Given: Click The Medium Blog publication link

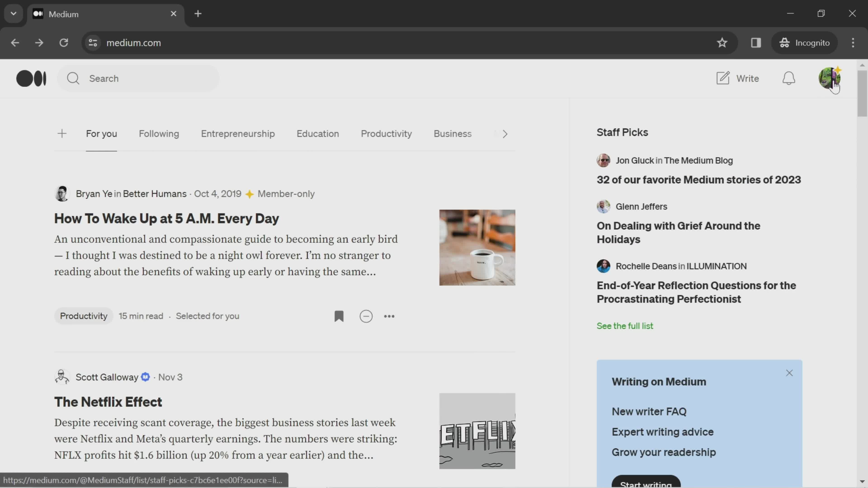Looking at the screenshot, I should click(x=698, y=161).
